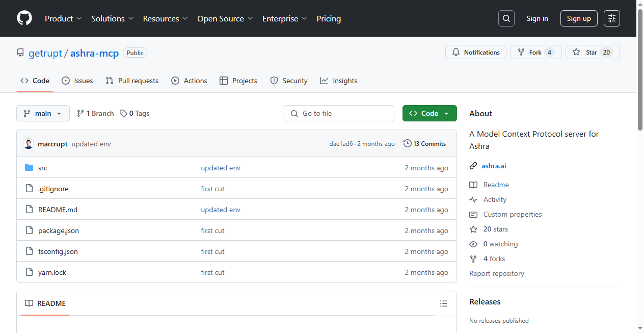644x333 pixels.
Task: Open the green Code dropdown button
Action: (430, 113)
